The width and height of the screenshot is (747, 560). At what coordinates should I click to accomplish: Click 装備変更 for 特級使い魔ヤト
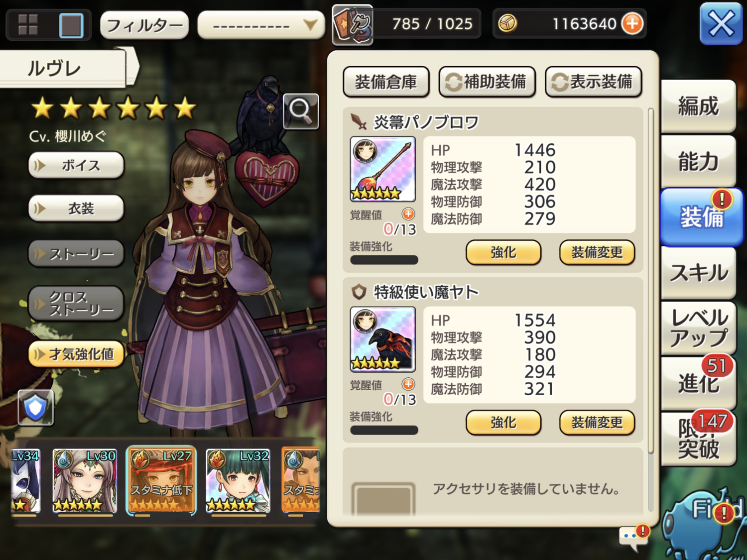[x=597, y=423]
